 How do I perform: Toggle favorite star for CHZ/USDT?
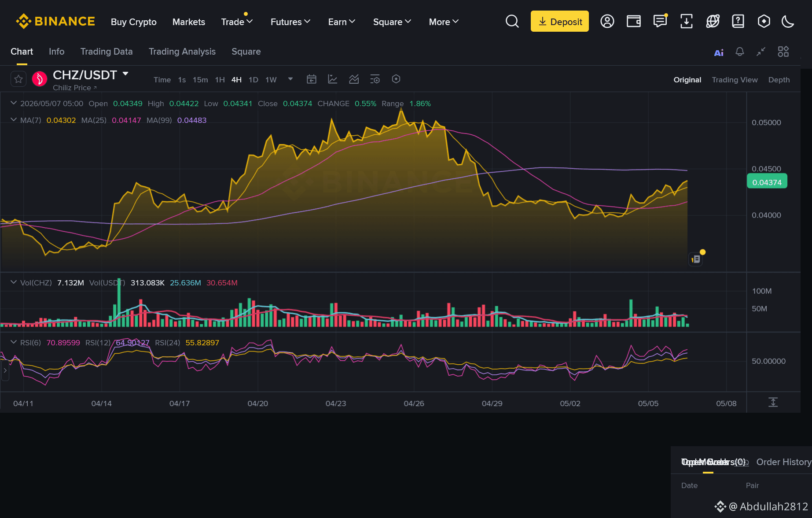point(18,79)
